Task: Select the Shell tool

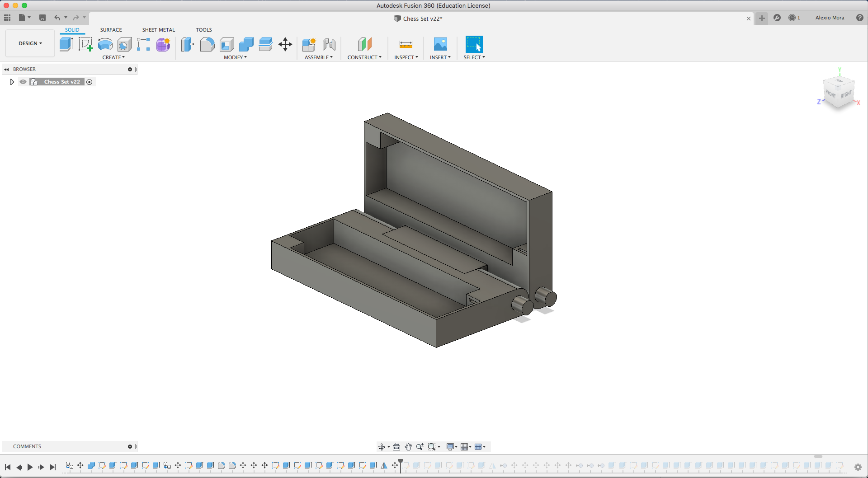Action: (x=227, y=44)
